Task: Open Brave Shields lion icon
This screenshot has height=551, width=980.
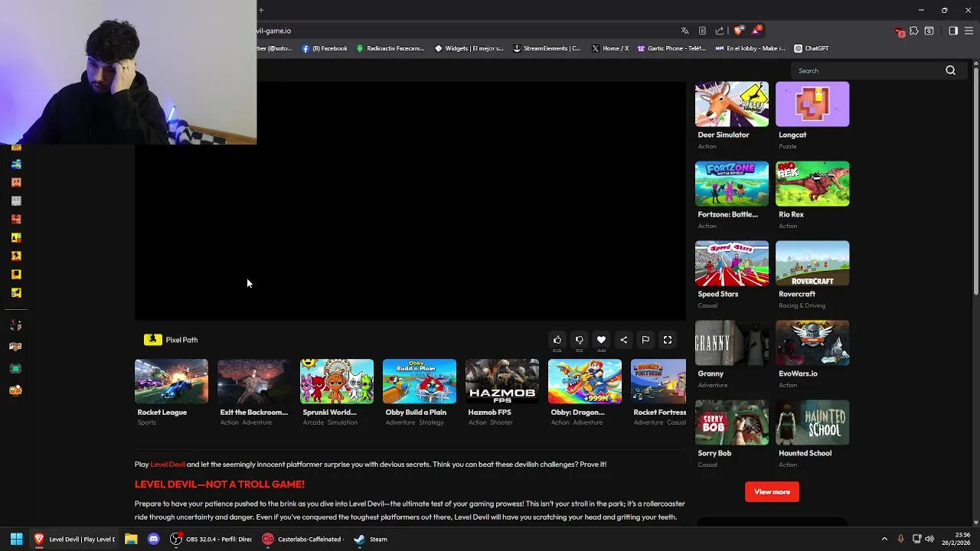Action: click(738, 31)
